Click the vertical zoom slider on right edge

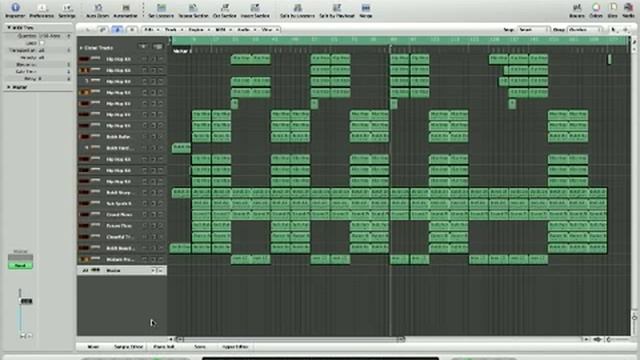pyautogui.click(x=634, y=317)
